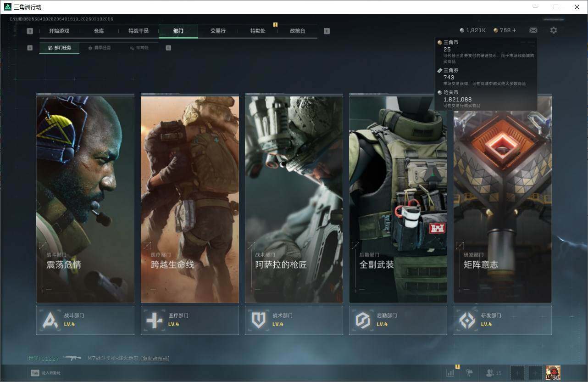
Task: Click the plus next to 三角币 balance
Action: point(514,30)
